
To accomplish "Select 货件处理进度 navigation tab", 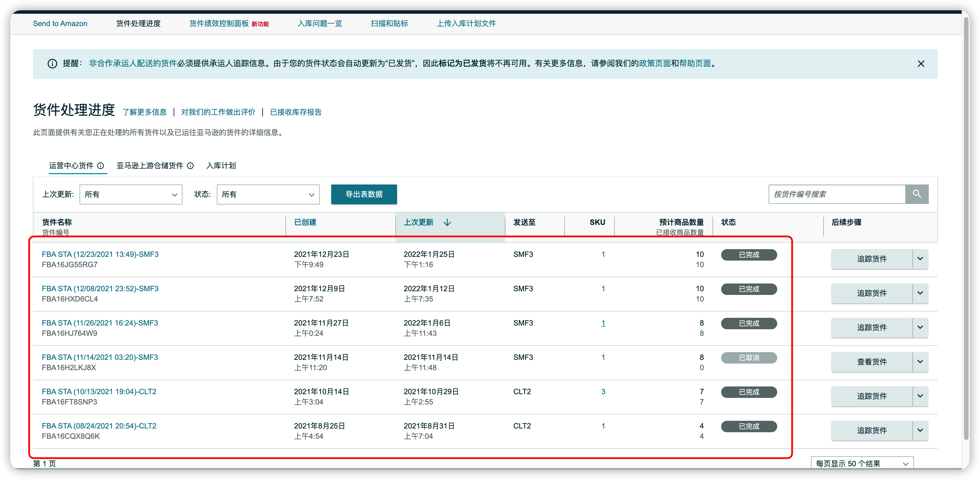I will pos(138,23).
